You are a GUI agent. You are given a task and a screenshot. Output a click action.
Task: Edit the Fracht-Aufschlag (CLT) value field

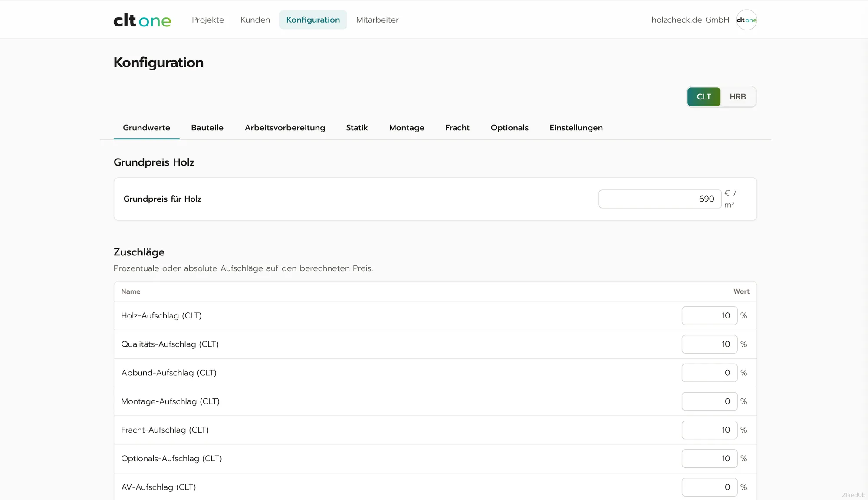coord(709,430)
